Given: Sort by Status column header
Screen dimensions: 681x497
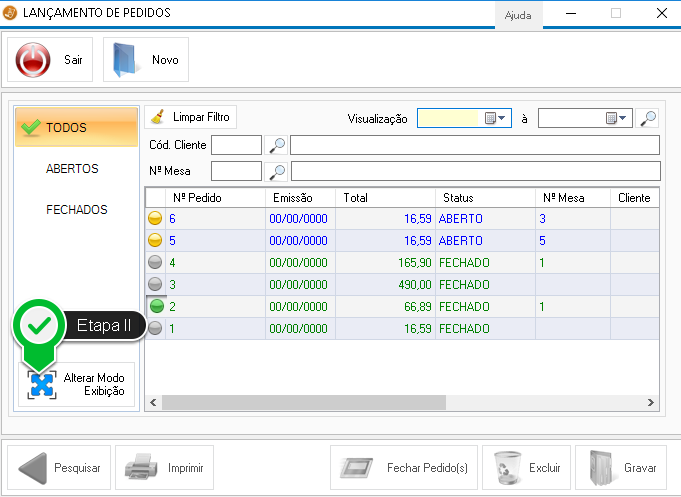Looking at the screenshot, I should pos(485,198).
